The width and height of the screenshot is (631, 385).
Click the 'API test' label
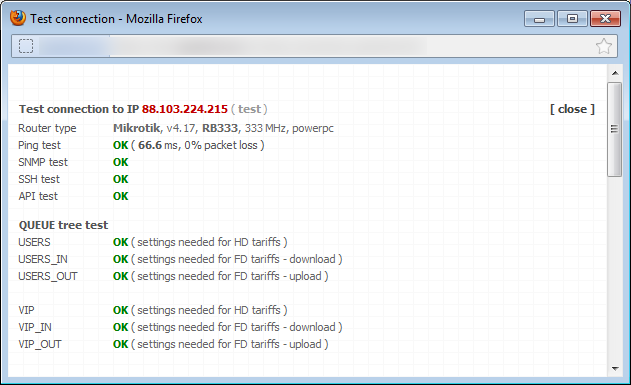pyautogui.click(x=38, y=196)
